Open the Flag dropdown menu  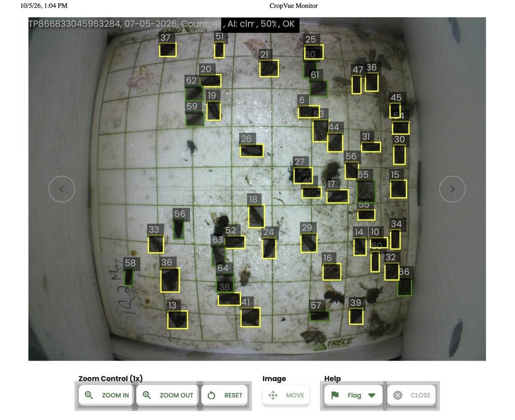coord(353,395)
